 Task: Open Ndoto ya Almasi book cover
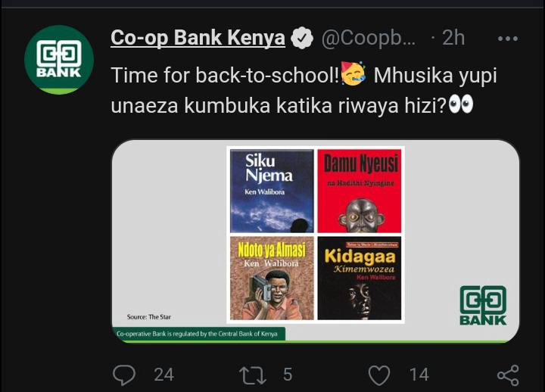[x=272, y=278]
